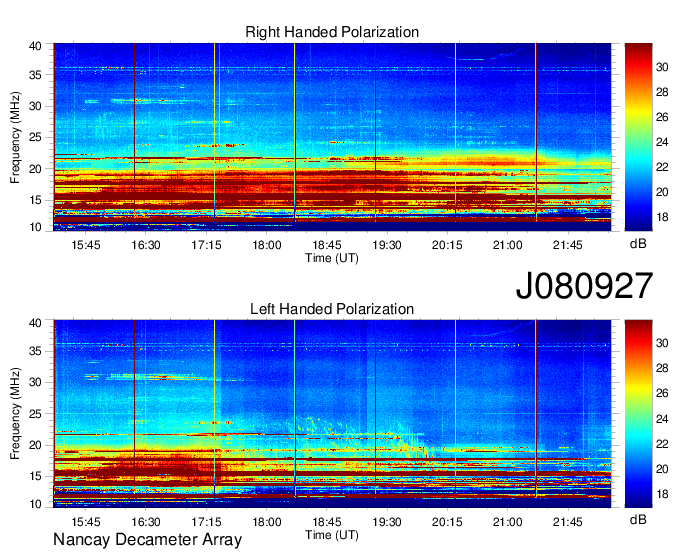Click 21:00 tick on bottom time axis

(x=507, y=522)
